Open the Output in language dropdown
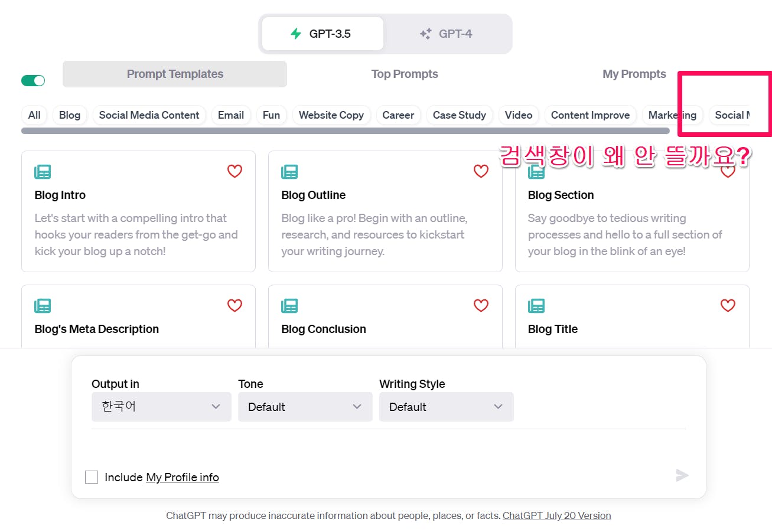772x532 pixels. point(161,407)
